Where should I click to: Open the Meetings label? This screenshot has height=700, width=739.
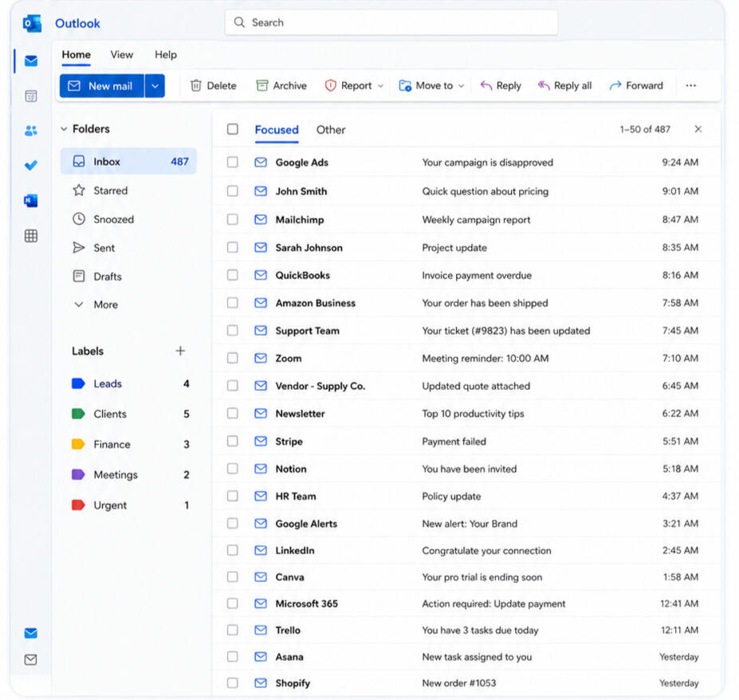point(130,474)
